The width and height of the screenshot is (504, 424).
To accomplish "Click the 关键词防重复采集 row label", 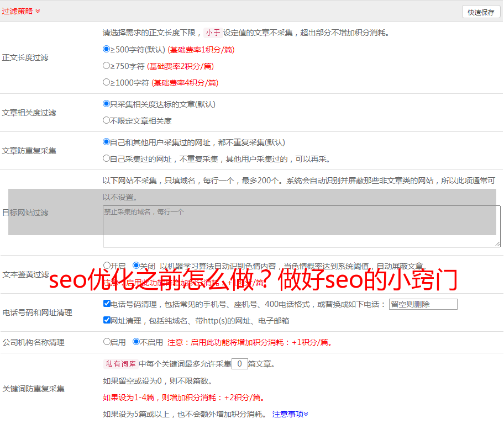I will (x=33, y=389).
